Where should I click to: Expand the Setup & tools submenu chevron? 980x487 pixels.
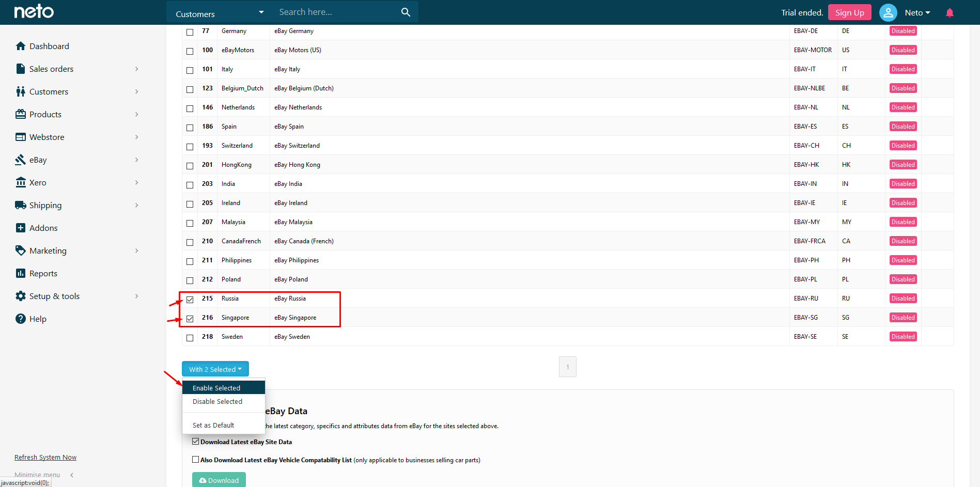[x=137, y=296]
